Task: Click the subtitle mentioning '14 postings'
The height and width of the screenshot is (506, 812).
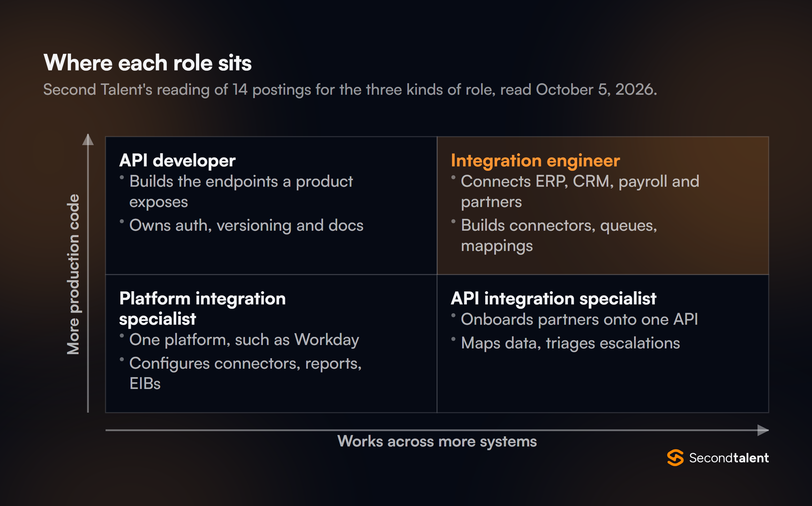Action: point(350,90)
